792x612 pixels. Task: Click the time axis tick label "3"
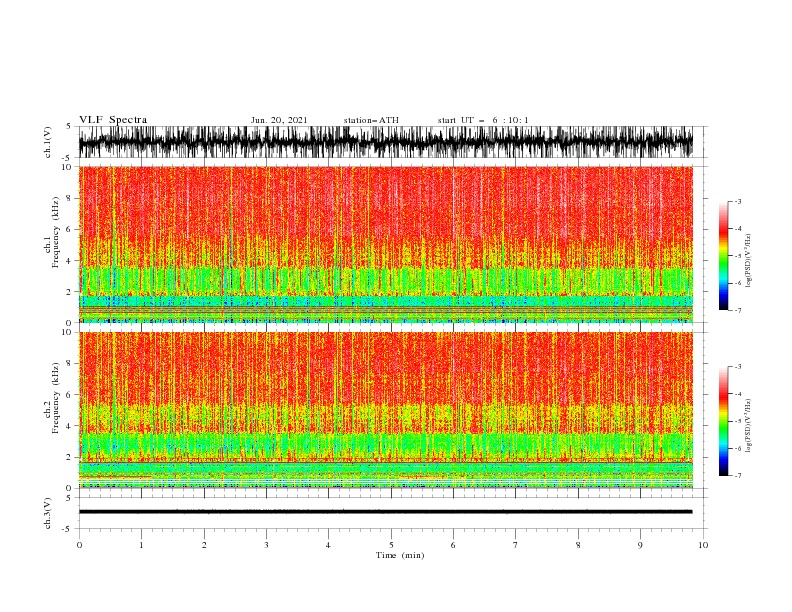pyautogui.click(x=266, y=545)
